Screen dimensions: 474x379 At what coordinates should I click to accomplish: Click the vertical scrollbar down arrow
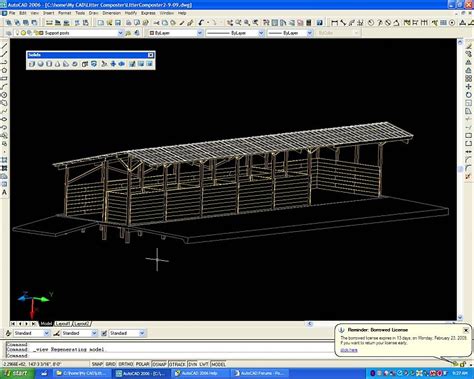tap(460, 317)
